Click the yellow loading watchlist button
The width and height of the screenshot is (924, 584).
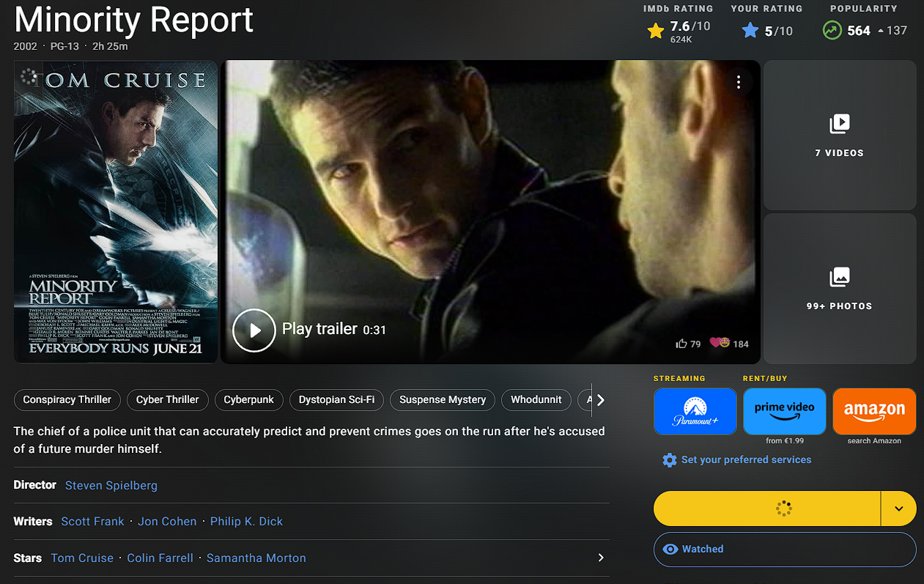click(766, 509)
